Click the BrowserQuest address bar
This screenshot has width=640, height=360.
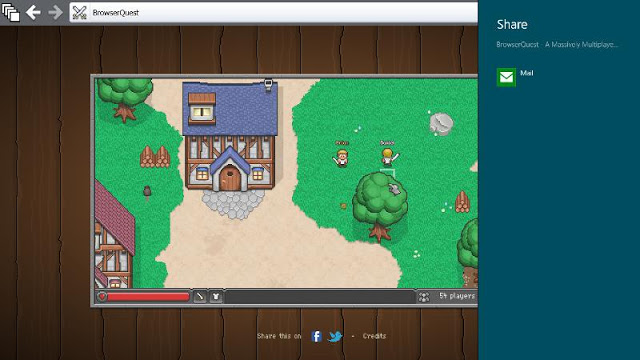pyautogui.click(x=273, y=13)
